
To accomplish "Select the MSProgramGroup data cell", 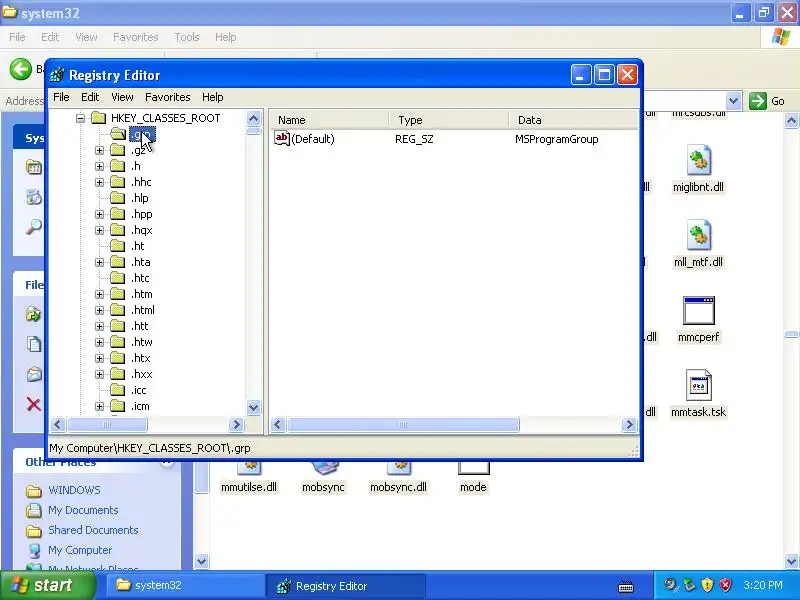I will point(557,139).
